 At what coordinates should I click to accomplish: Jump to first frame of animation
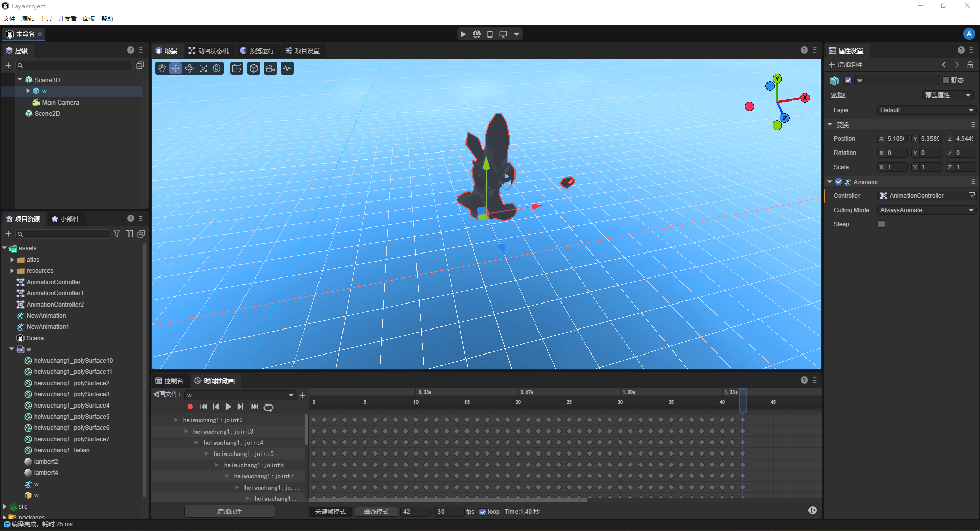pos(204,407)
